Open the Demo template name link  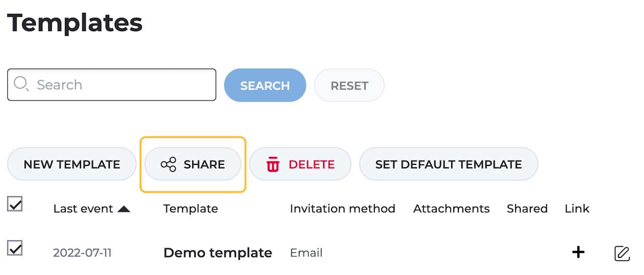pos(217,252)
